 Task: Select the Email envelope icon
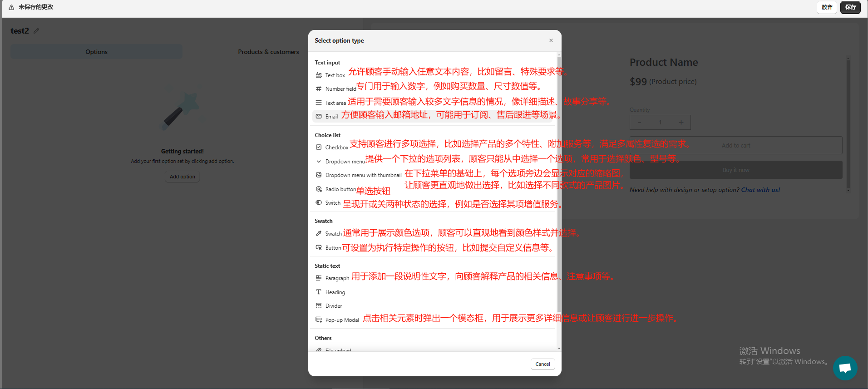click(x=319, y=116)
